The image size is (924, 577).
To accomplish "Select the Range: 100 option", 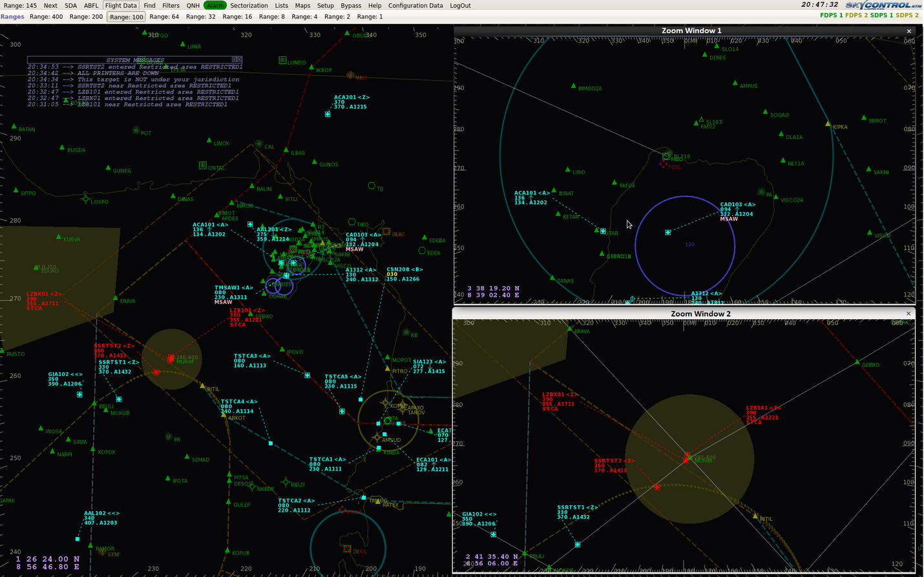I will coord(126,17).
